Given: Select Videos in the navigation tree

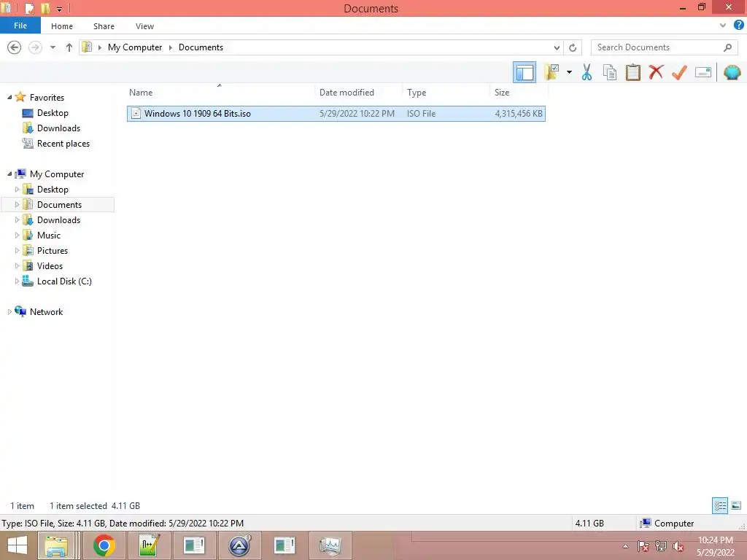Looking at the screenshot, I should tap(50, 265).
